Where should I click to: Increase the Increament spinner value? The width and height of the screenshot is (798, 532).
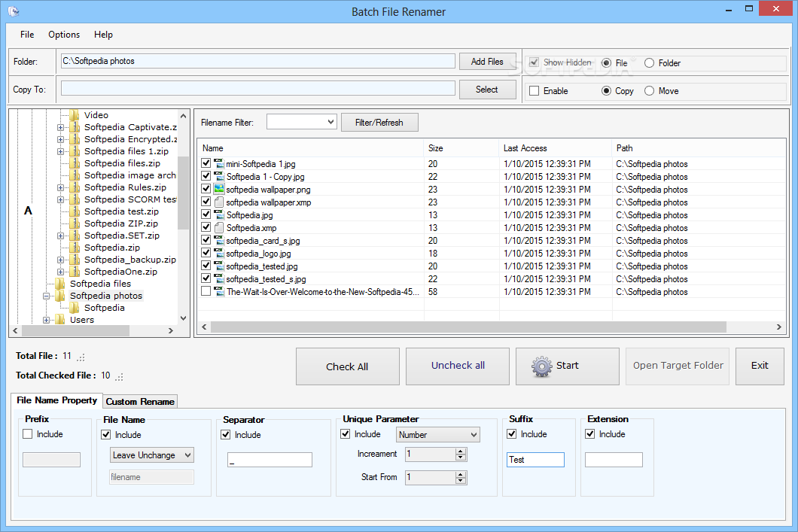tap(461, 451)
